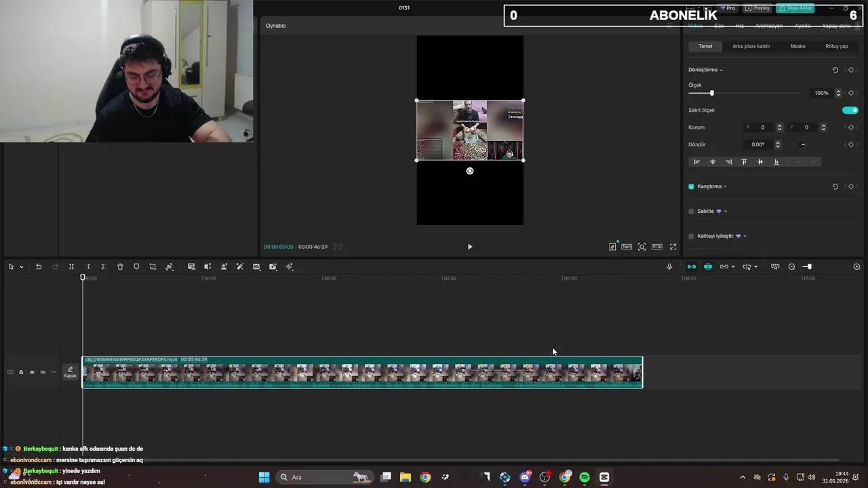The height and width of the screenshot is (488, 868).
Task: Open the 9:16 aspect ratio selector
Action: 657,247
